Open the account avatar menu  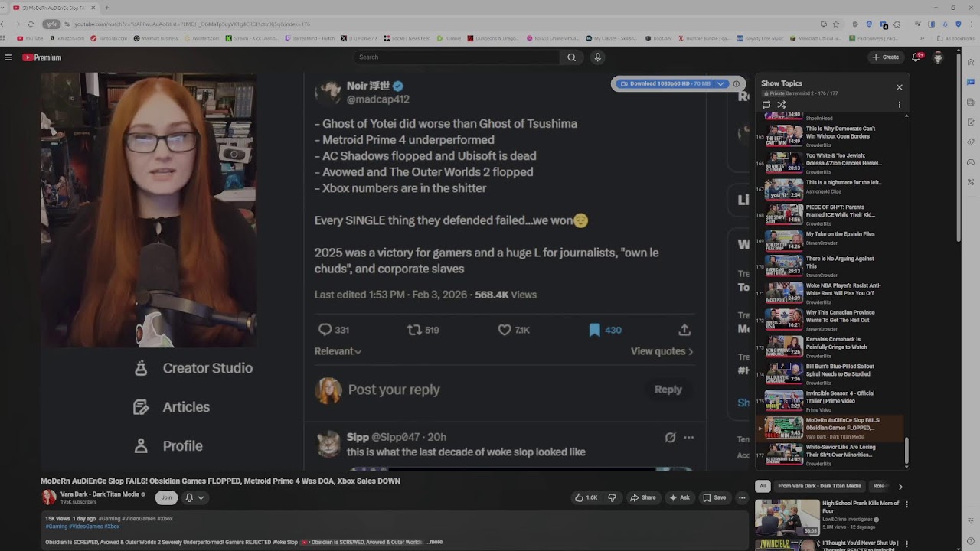938,57
